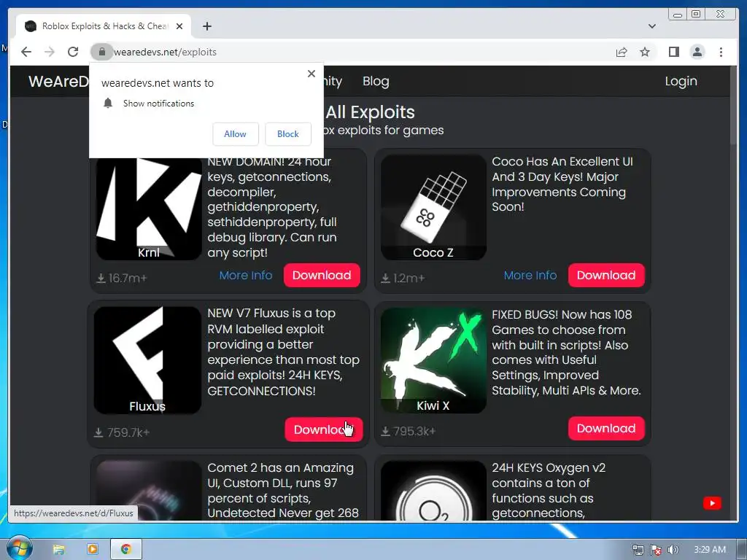Click the Coco Z logo thumbnail
This screenshot has width=747, height=560.
click(x=433, y=207)
